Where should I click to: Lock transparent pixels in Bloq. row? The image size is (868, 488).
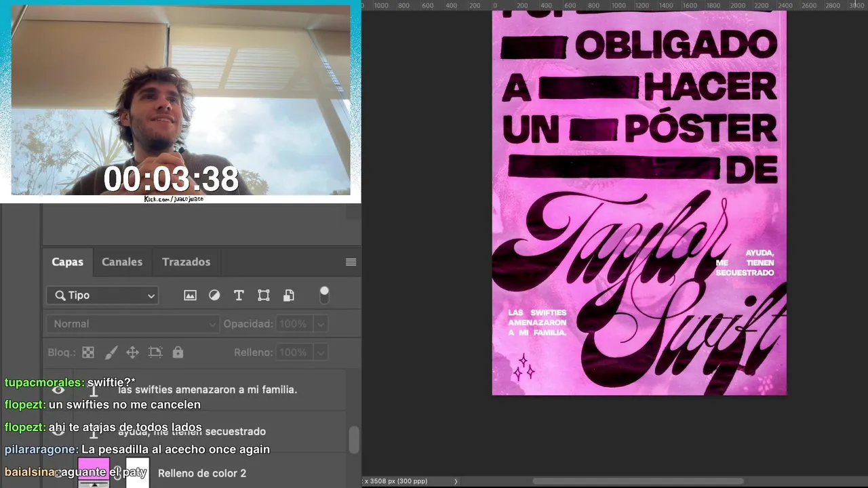88,352
